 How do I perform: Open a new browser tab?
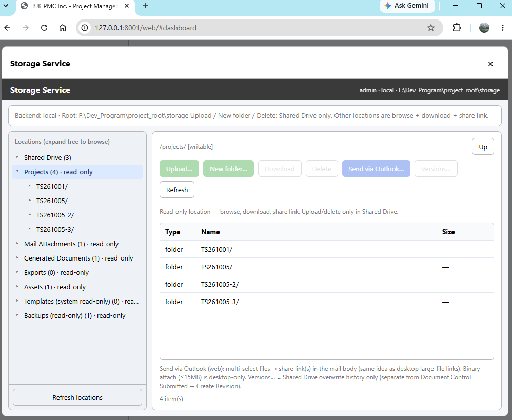tap(145, 6)
